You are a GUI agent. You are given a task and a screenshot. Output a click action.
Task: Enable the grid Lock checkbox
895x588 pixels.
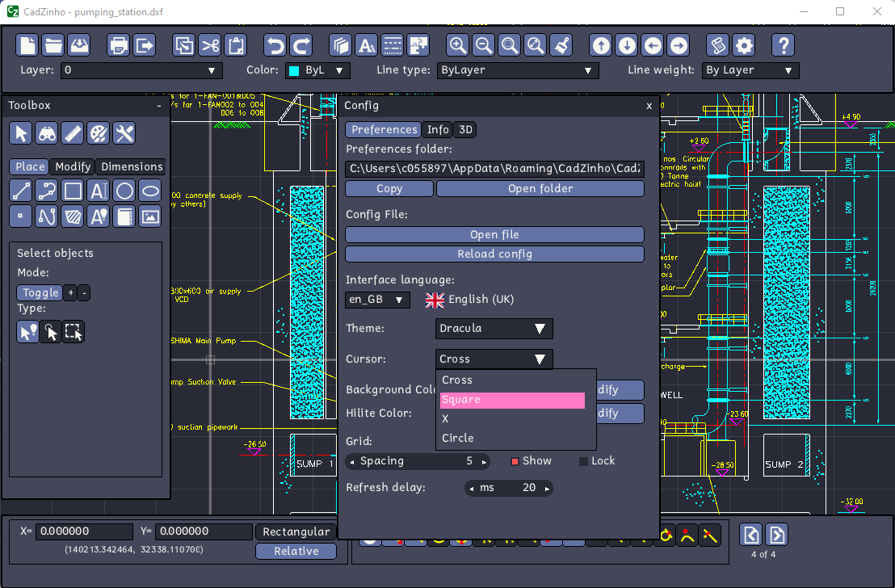(x=583, y=461)
